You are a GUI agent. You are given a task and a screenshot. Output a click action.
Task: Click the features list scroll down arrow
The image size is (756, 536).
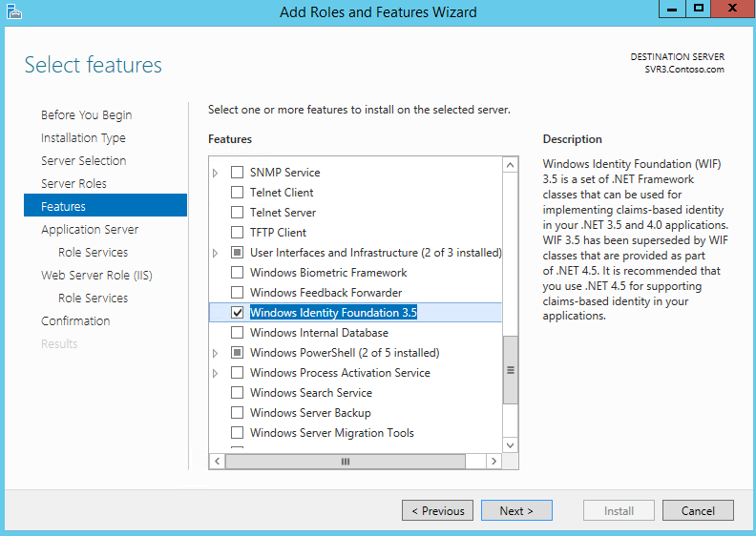[510, 445]
